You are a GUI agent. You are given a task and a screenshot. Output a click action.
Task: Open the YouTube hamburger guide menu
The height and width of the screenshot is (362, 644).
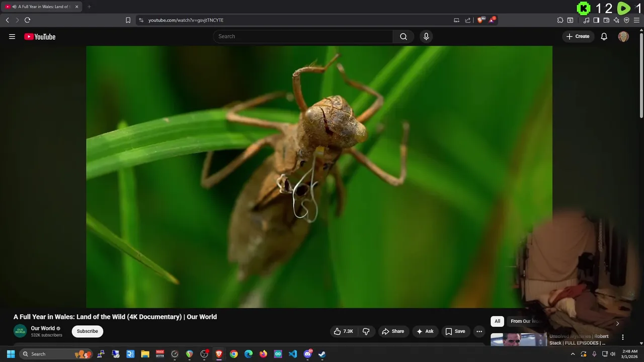tap(12, 37)
